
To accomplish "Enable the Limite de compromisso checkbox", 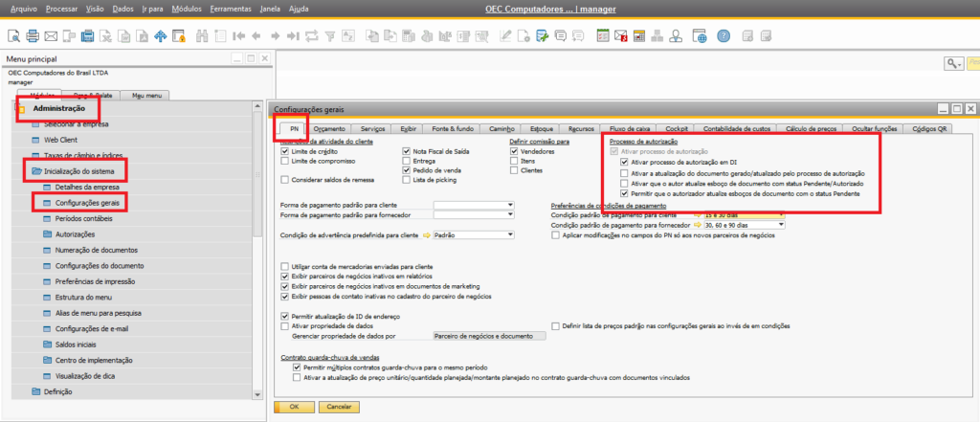I will (x=284, y=161).
